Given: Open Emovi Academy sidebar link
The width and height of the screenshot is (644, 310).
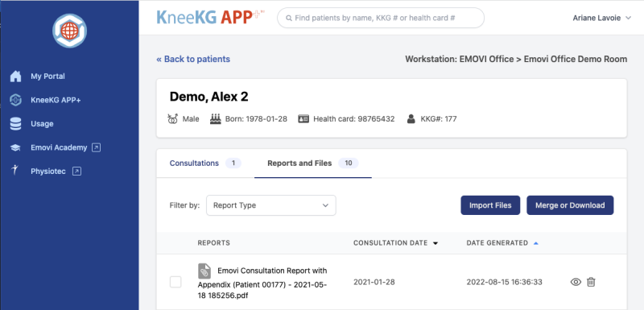Looking at the screenshot, I should tap(59, 147).
